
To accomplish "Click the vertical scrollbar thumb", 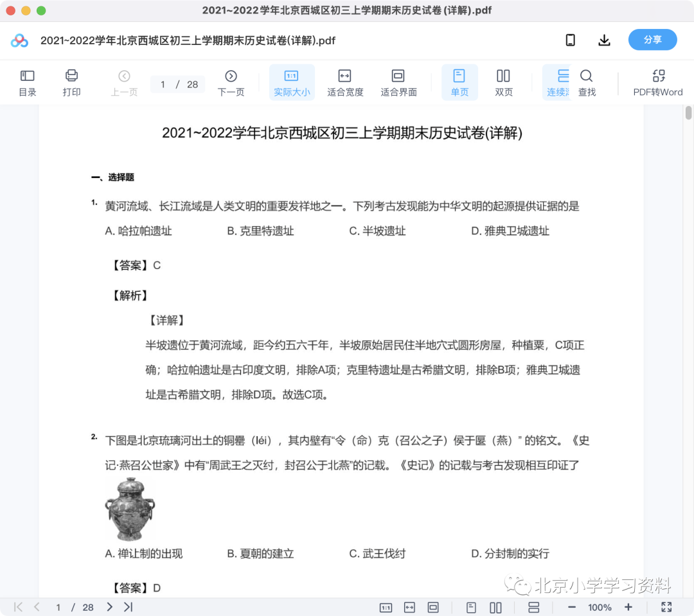I will [x=688, y=112].
